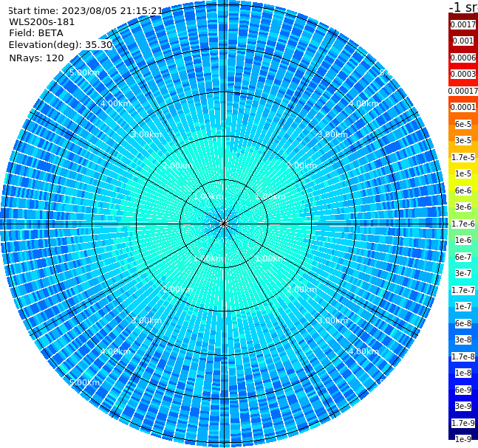Click the 1e-9 colorbar bottom label
This screenshot has width=478, height=448.
tap(463, 439)
